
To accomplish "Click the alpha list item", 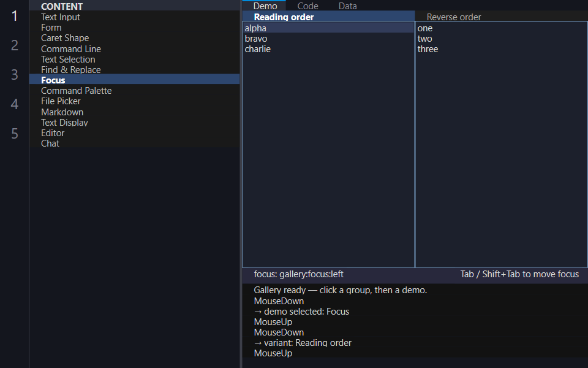I will [x=328, y=28].
